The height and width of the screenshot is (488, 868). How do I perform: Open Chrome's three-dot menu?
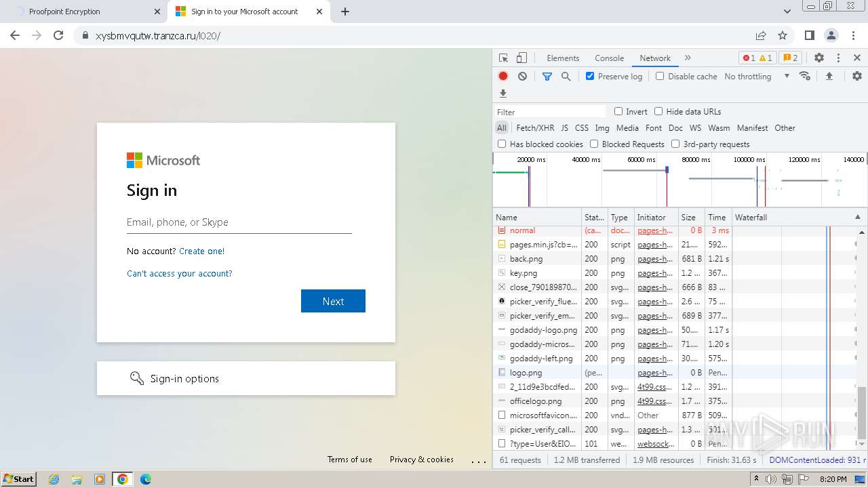pos(853,35)
